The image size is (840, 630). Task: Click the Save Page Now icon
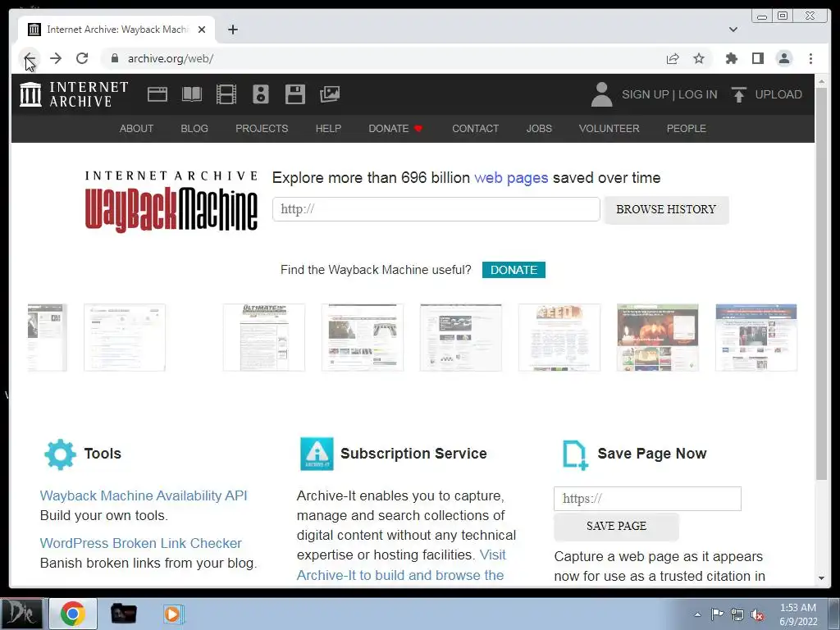tap(575, 454)
